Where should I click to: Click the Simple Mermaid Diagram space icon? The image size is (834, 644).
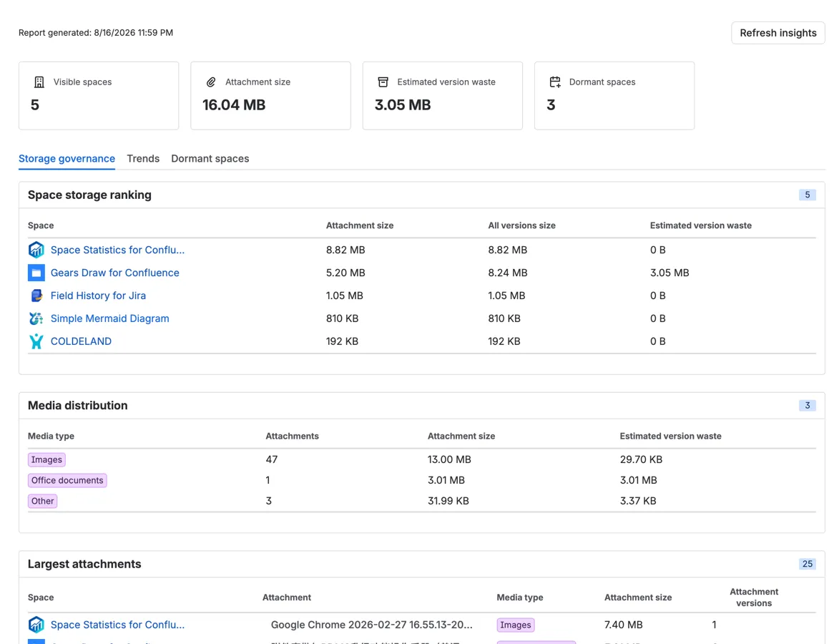coord(36,318)
